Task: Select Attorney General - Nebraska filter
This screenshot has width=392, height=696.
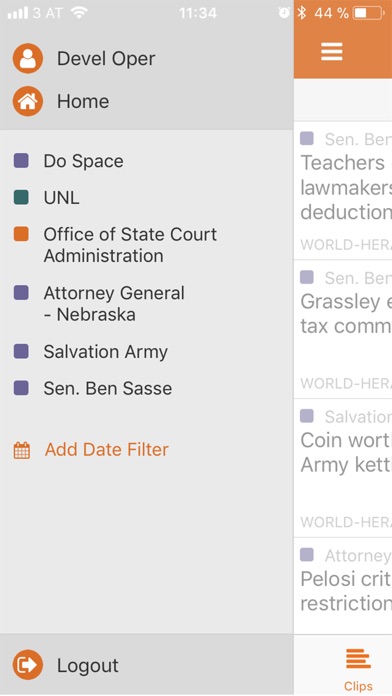Action: click(x=114, y=304)
